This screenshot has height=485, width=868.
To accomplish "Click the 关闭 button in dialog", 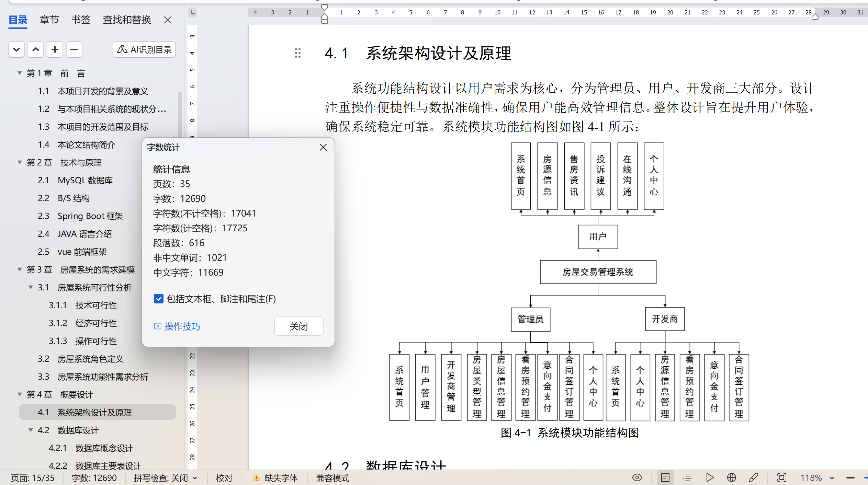I will [x=298, y=326].
